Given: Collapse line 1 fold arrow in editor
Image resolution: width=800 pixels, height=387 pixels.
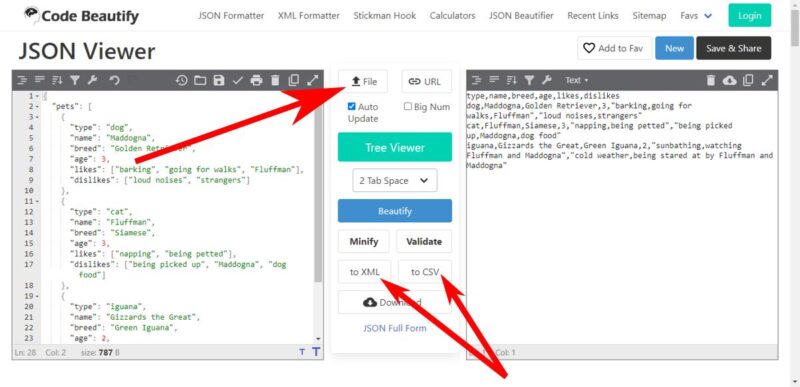Looking at the screenshot, I should [x=37, y=96].
